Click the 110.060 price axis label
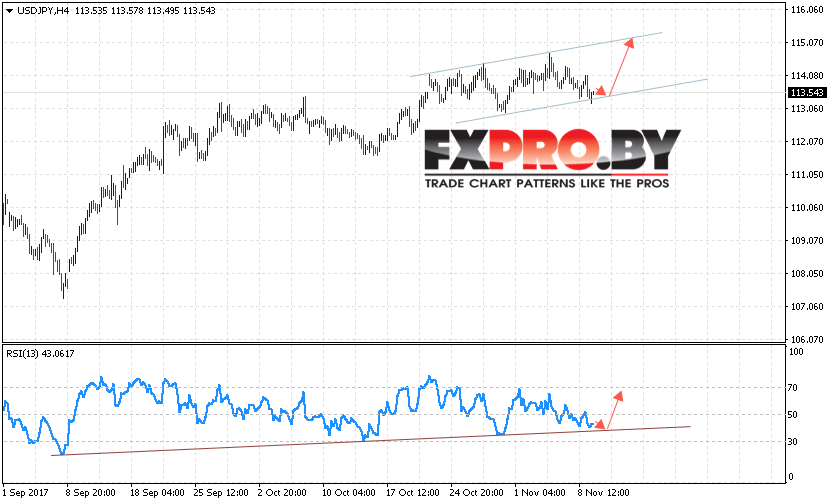 point(807,207)
